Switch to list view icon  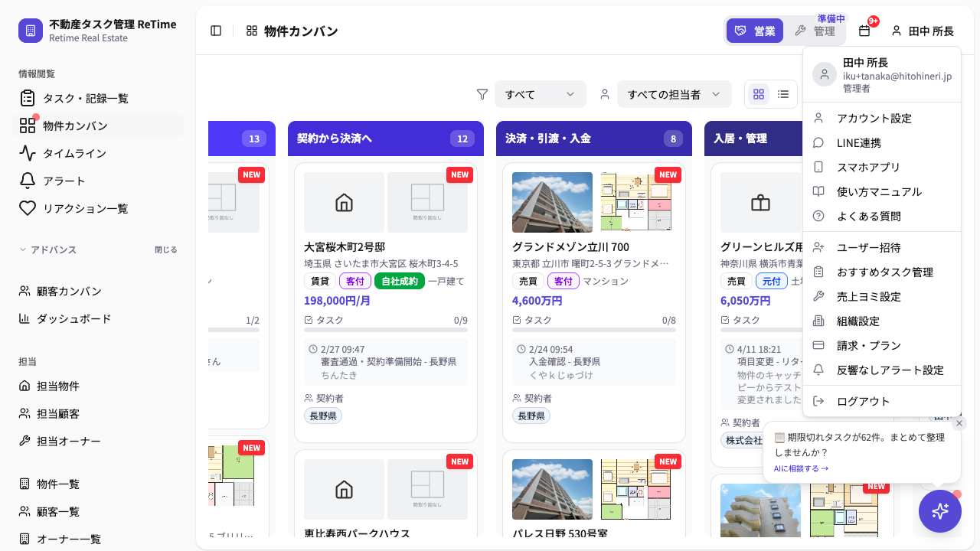[x=783, y=94]
